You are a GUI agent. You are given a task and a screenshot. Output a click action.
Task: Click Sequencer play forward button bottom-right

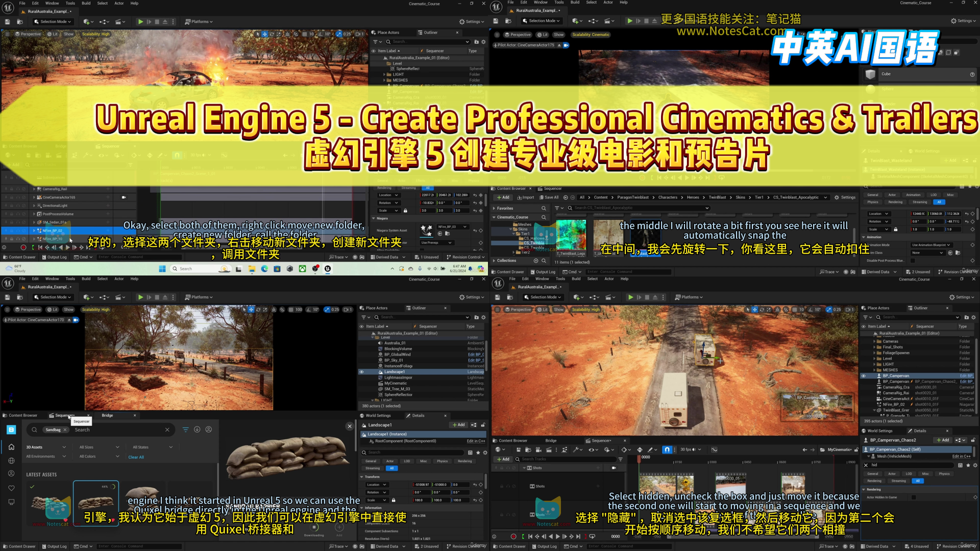point(557,536)
